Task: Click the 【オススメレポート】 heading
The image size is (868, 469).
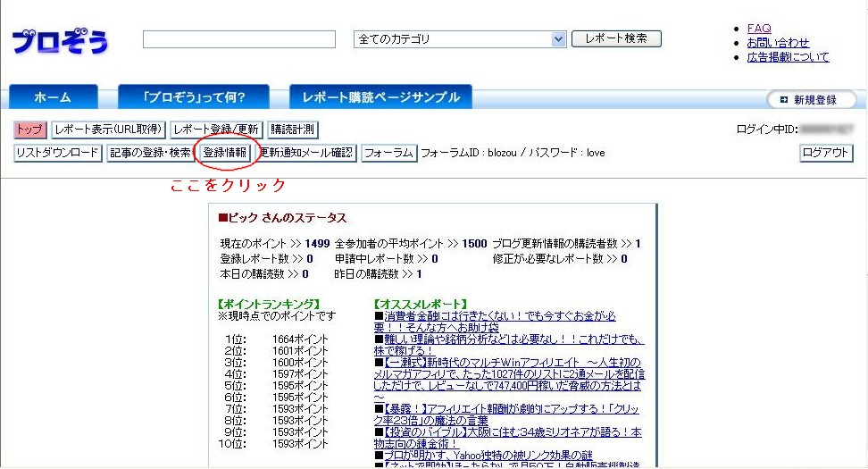Action: (x=421, y=304)
